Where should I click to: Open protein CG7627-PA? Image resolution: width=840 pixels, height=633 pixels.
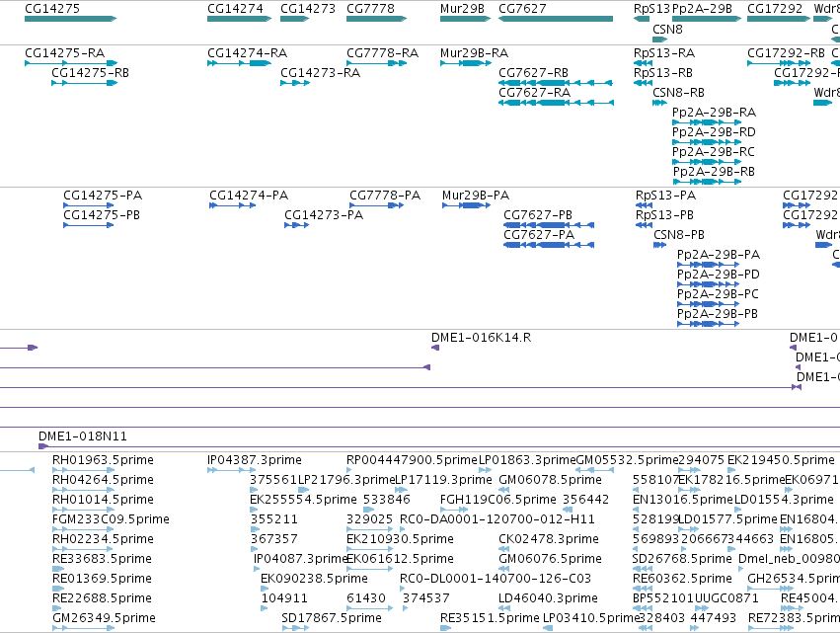(x=539, y=235)
